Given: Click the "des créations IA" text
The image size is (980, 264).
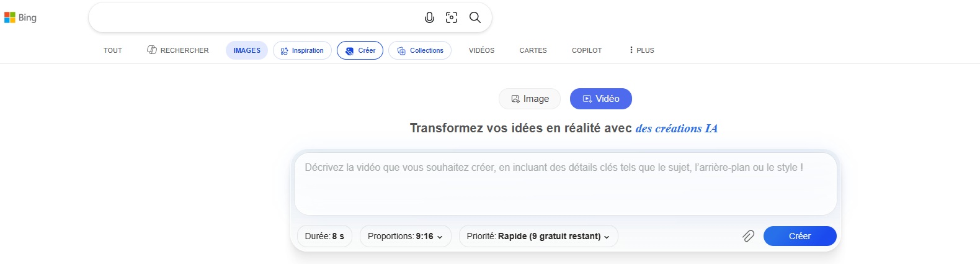Looking at the screenshot, I should tap(677, 129).
